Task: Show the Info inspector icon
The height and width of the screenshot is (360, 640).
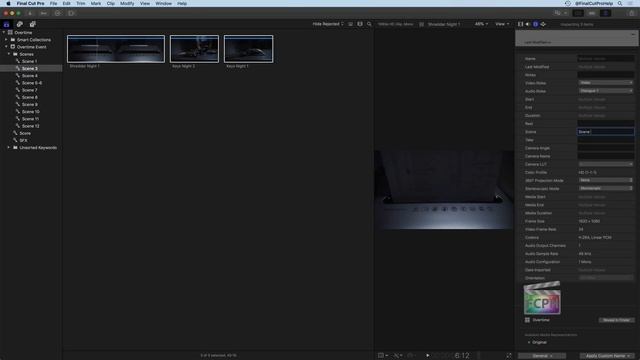Action: click(x=536, y=24)
